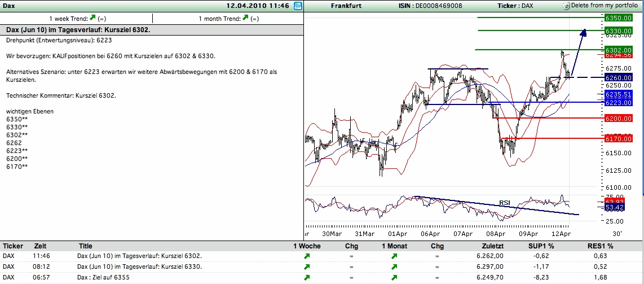The width and height of the screenshot is (644, 284).
Task: Click the trash icon for portfolio deletion
Action: [x=566, y=6]
